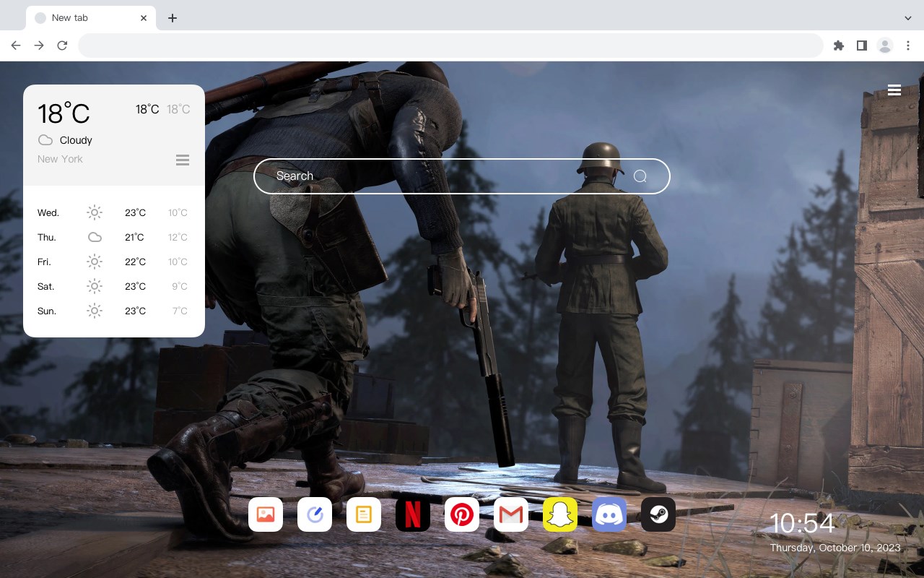This screenshot has height=578, width=924.
Task: Select the Wed. forecast row
Action: (113, 212)
